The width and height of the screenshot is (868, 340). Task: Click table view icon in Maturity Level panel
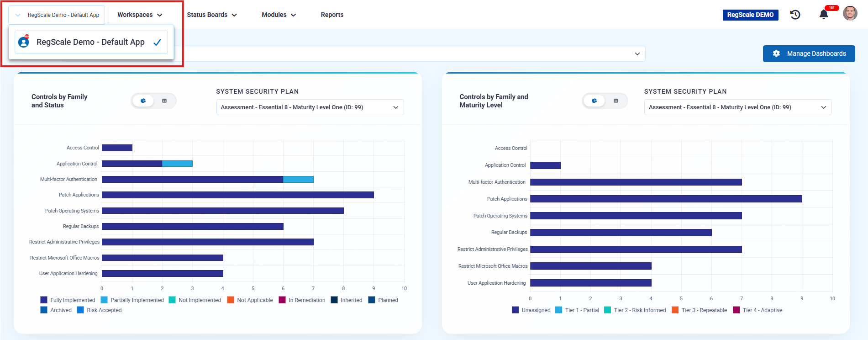coord(615,101)
